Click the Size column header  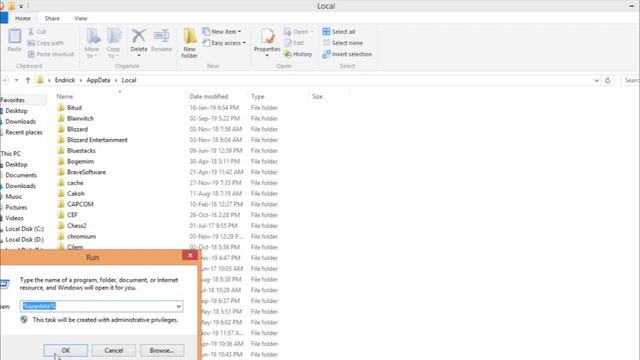(x=317, y=96)
